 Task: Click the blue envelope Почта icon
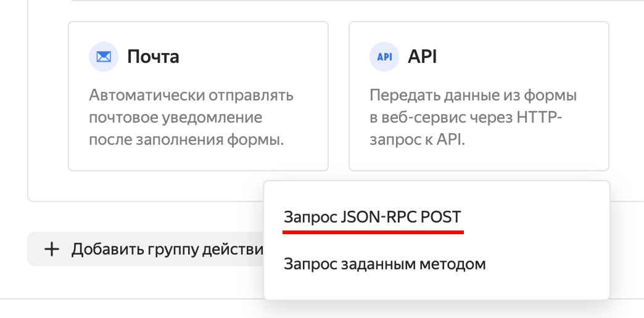(x=104, y=57)
